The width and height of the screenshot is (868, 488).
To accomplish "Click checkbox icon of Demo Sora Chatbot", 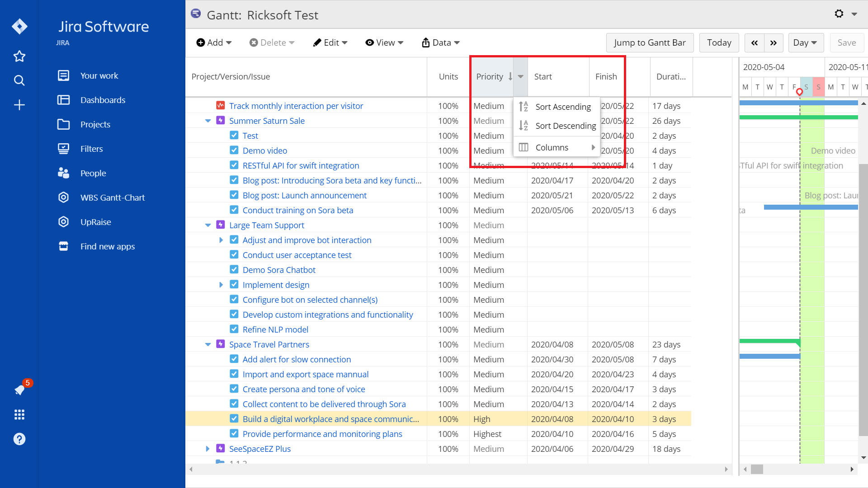I will [234, 269].
